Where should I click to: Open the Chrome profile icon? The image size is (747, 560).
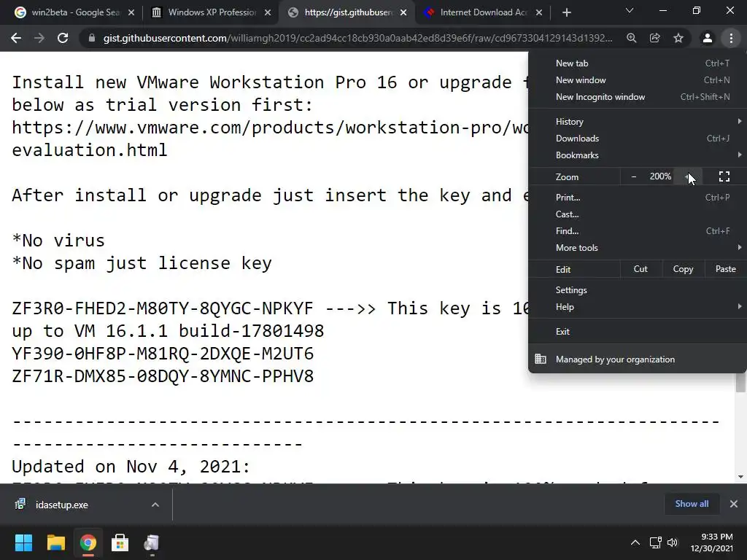708,38
